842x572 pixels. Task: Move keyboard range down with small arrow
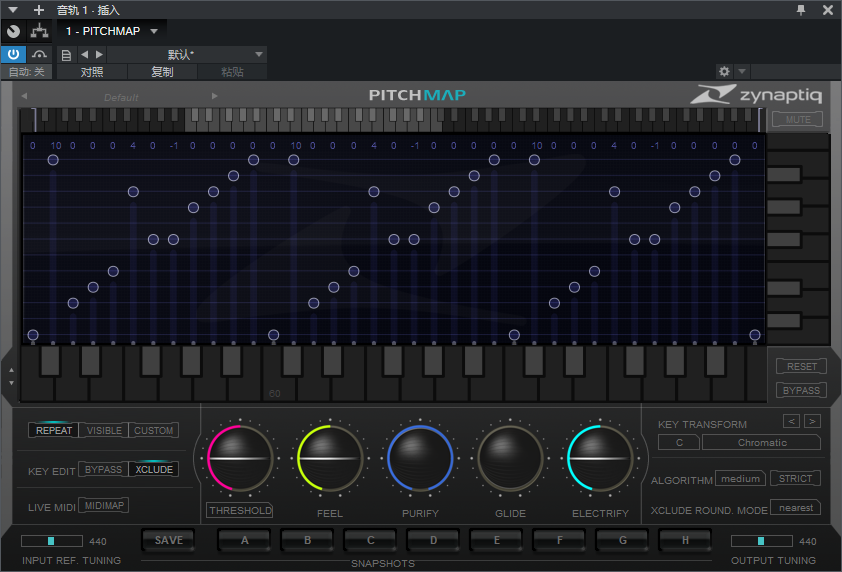(x=11, y=383)
